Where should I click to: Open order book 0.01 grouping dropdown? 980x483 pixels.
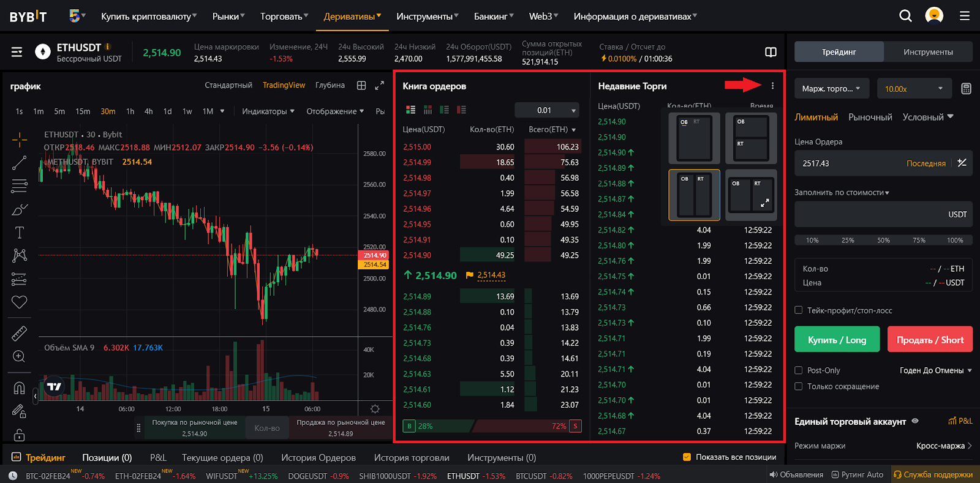pyautogui.click(x=547, y=110)
